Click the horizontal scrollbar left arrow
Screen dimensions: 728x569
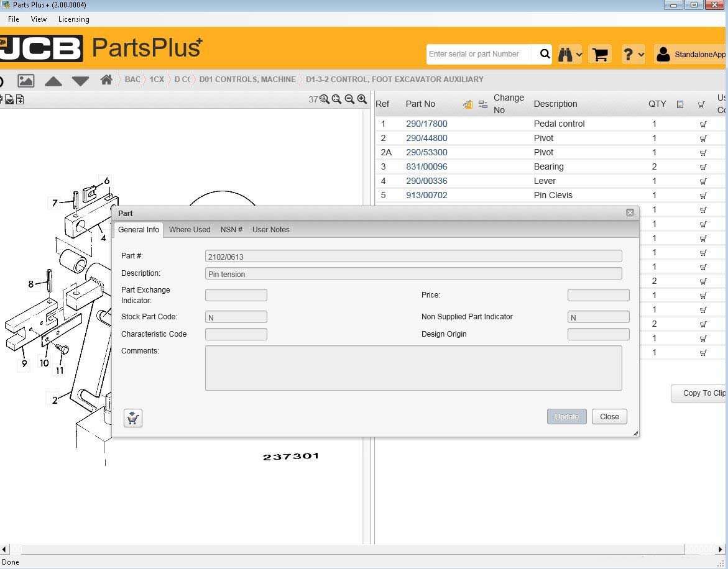click(x=4, y=550)
